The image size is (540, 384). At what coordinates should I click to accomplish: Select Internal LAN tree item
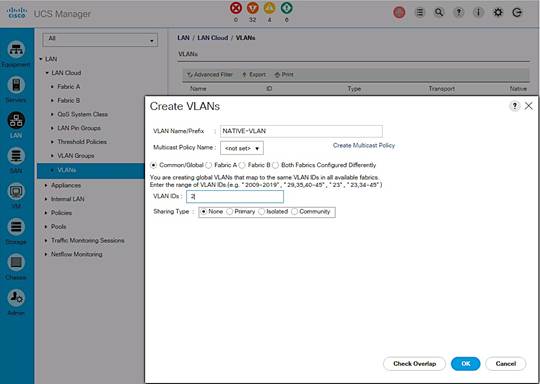click(x=68, y=199)
